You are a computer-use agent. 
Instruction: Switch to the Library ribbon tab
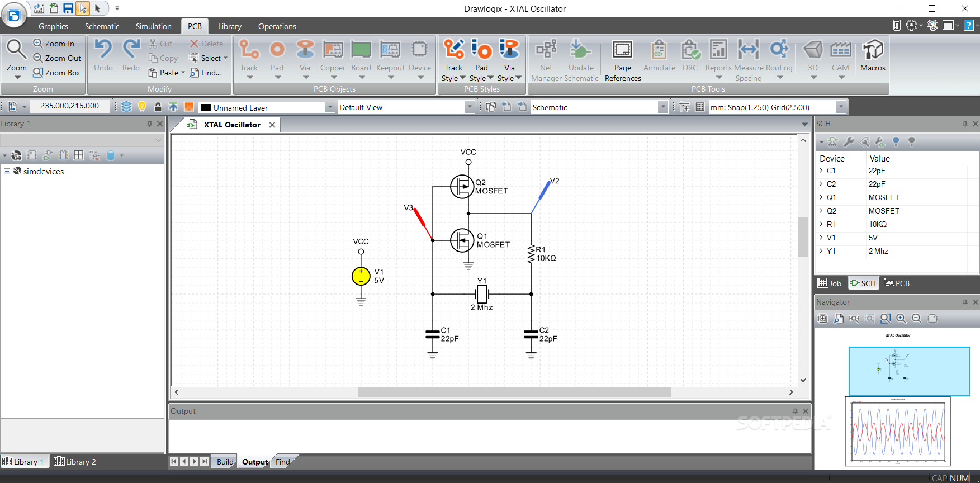point(230,26)
